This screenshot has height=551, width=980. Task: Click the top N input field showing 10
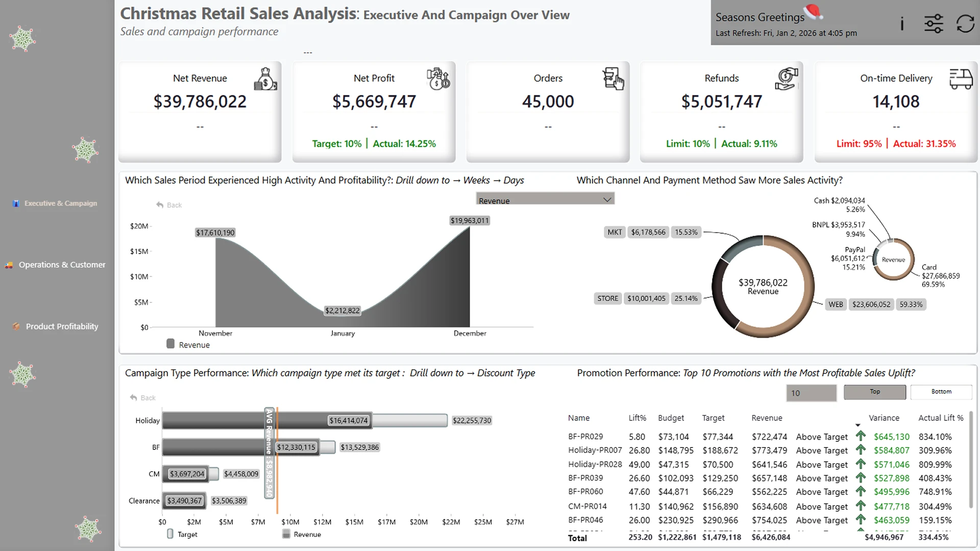(x=811, y=393)
